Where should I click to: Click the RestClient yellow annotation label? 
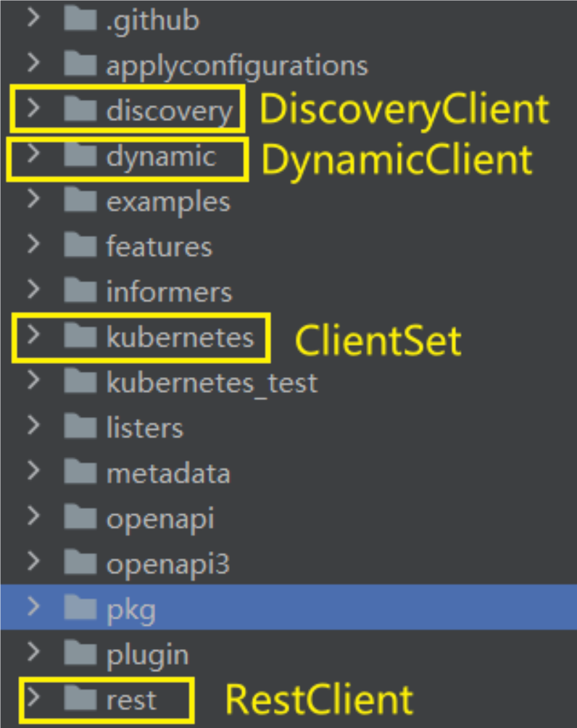319,700
